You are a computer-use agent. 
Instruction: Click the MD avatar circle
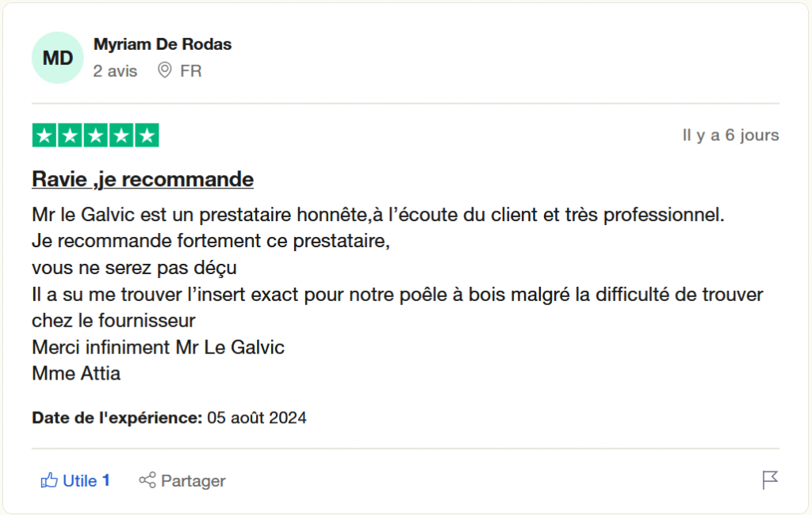57,58
